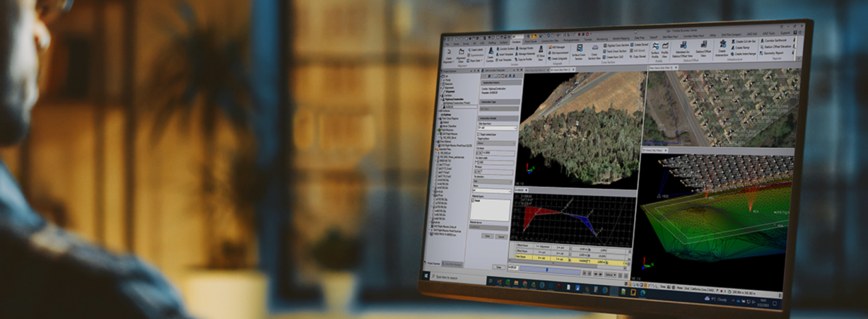
Task: Open the Corridor Earthwork report
Action: click(x=774, y=40)
